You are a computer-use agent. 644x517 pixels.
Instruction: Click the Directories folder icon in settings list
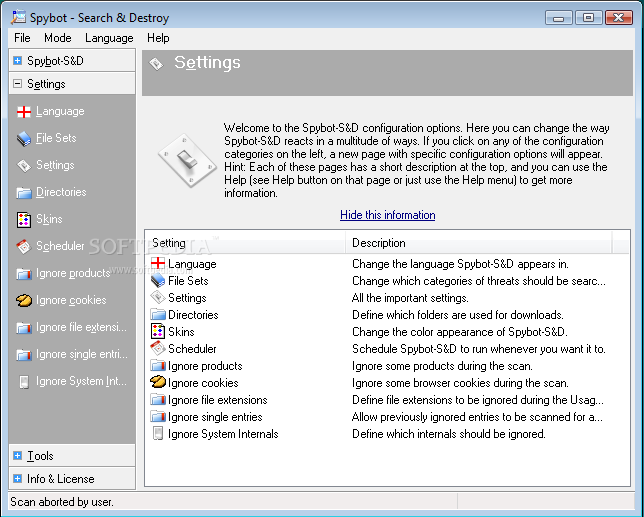coord(158,315)
